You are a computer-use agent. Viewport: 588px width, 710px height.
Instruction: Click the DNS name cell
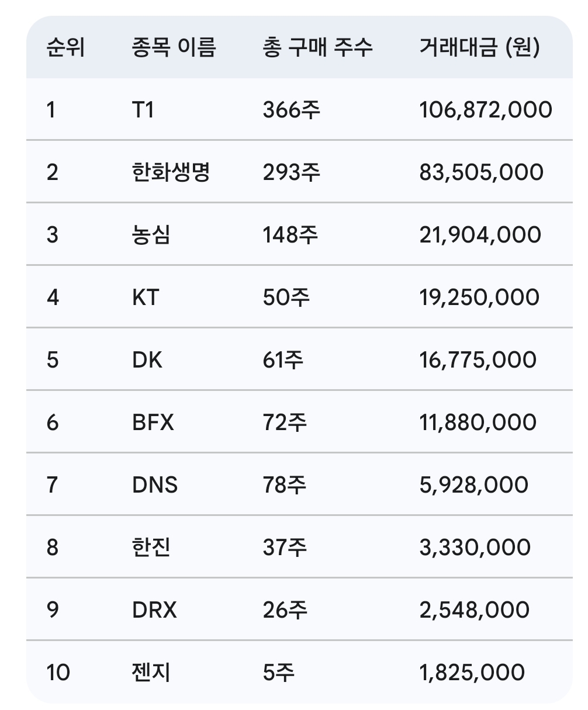(x=155, y=485)
